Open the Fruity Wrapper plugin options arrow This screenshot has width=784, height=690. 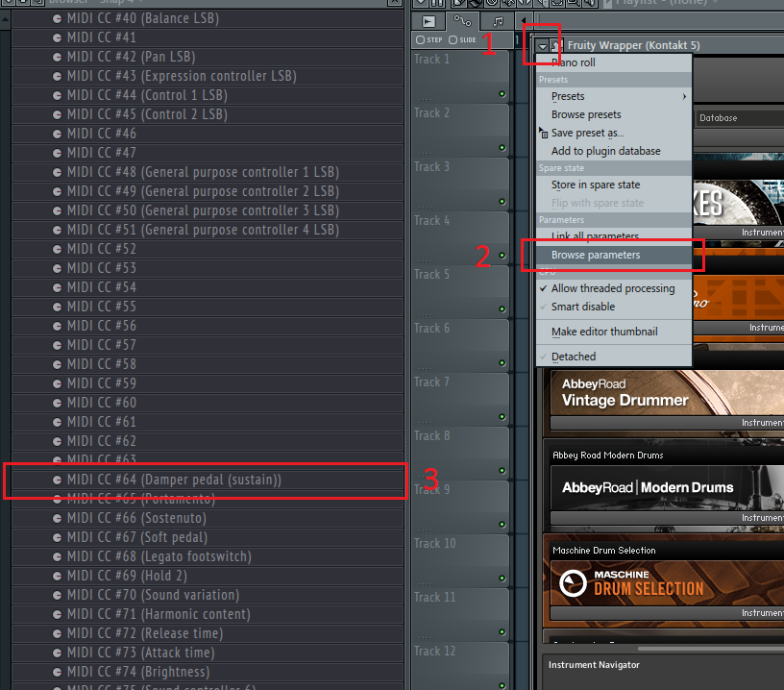tap(543, 46)
